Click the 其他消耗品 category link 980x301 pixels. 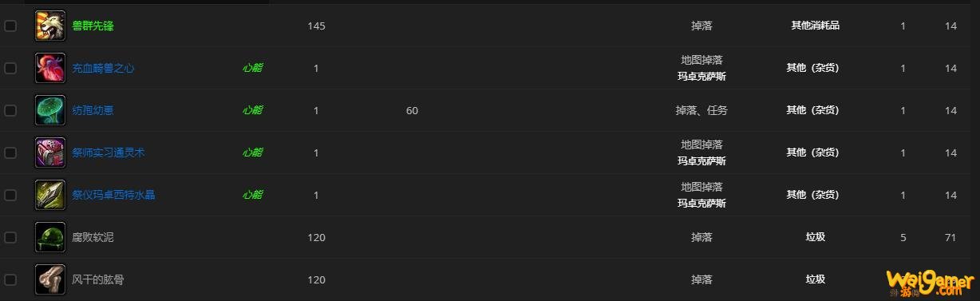coord(815,26)
